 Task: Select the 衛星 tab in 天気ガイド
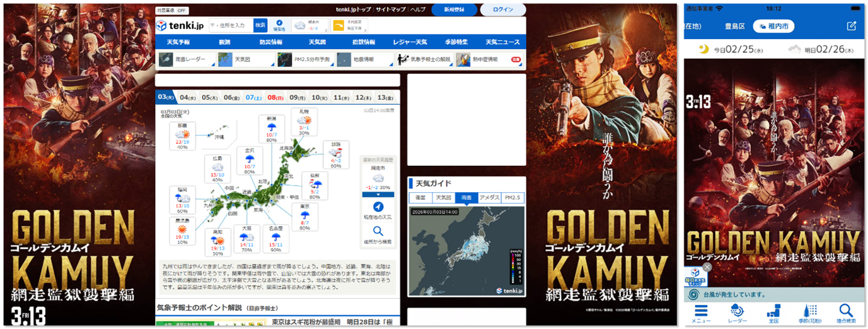[x=420, y=197]
